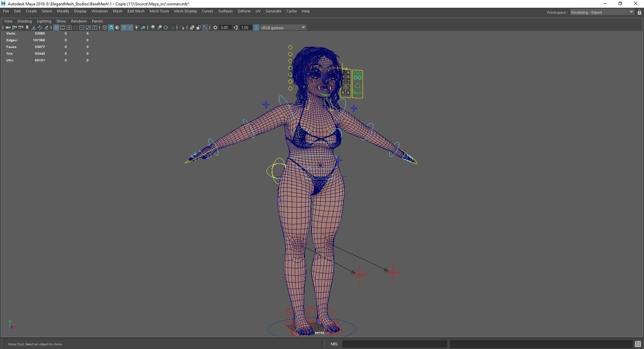Open the sRGB gamma view transform dropdown
The image size is (644, 349).
pyautogui.click(x=283, y=28)
